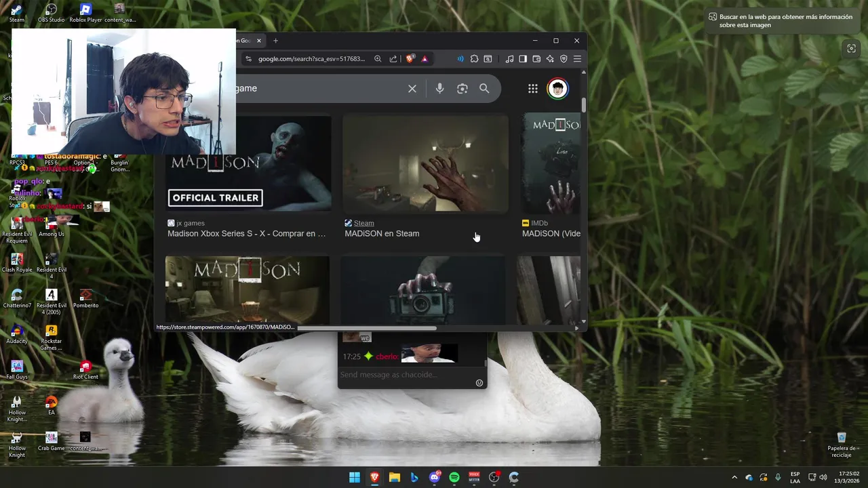Image resolution: width=868 pixels, height=488 pixels.
Task: Select the Audacity desktop shortcut
Action: coord(17,334)
